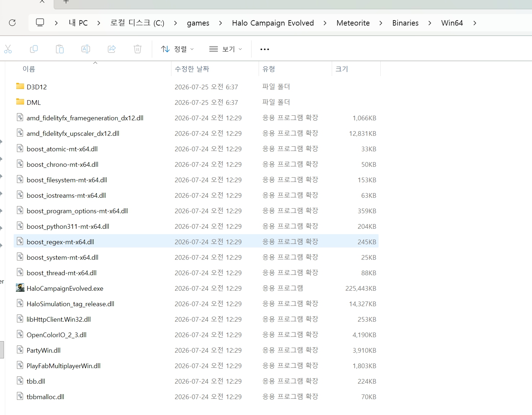
Task: Go to Meteorite folder in breadcrumb
Action: [353, 23]
